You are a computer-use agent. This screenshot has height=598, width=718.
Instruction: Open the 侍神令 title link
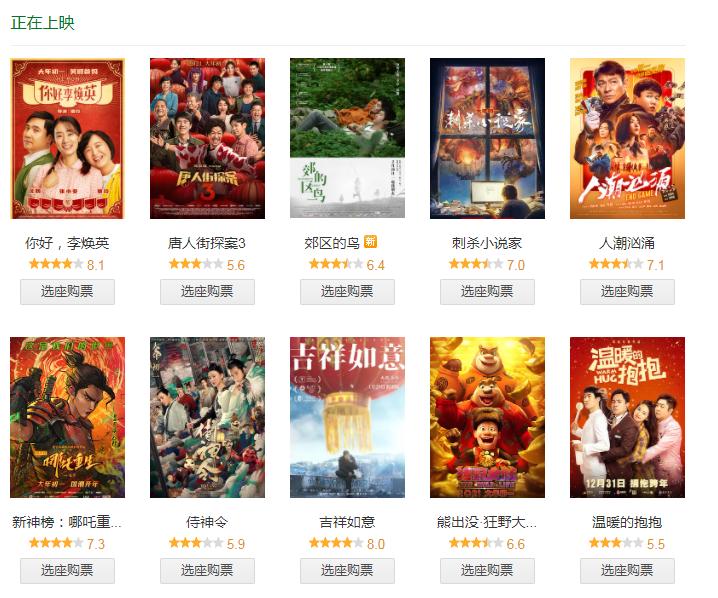click(207, 522)
